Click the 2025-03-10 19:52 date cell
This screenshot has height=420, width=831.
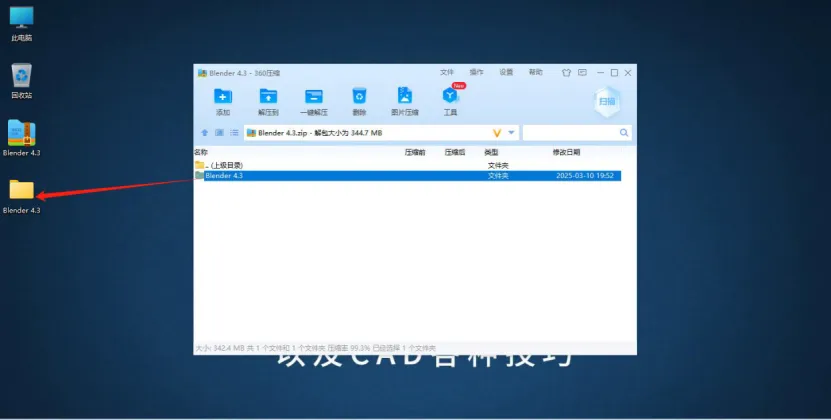(585, 176)
